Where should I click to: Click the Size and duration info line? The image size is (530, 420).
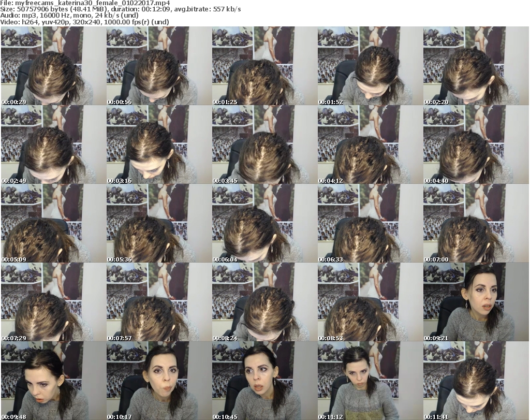click(120, 9)
